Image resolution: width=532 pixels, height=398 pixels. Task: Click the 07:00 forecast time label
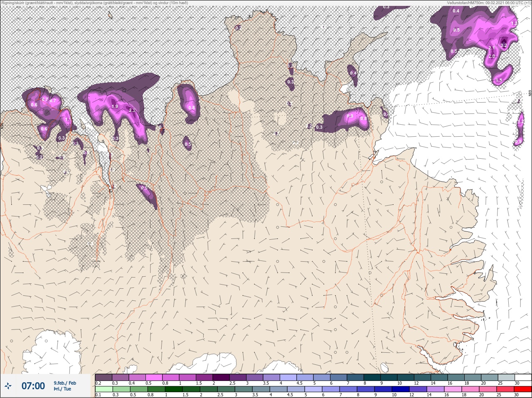point(33,386)
